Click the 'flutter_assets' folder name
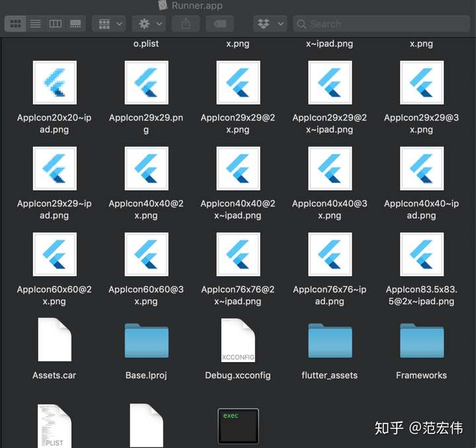Image resolution: width=476 pixels, height=448 pixels. tap(330, 376)
